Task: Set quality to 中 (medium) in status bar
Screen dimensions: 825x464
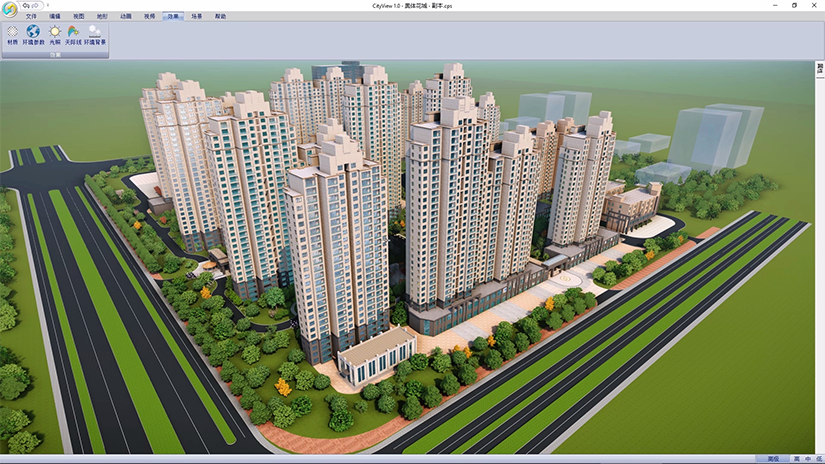Action: [x=807, y=458]
